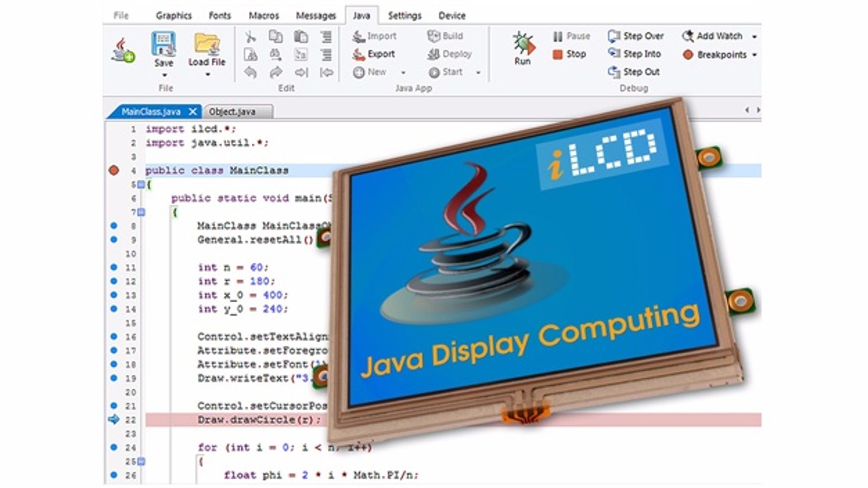The width and height of the screenshot is (868, 488).
Task: Toggle breakpoint dot on line 8
Action: [114, 226]
